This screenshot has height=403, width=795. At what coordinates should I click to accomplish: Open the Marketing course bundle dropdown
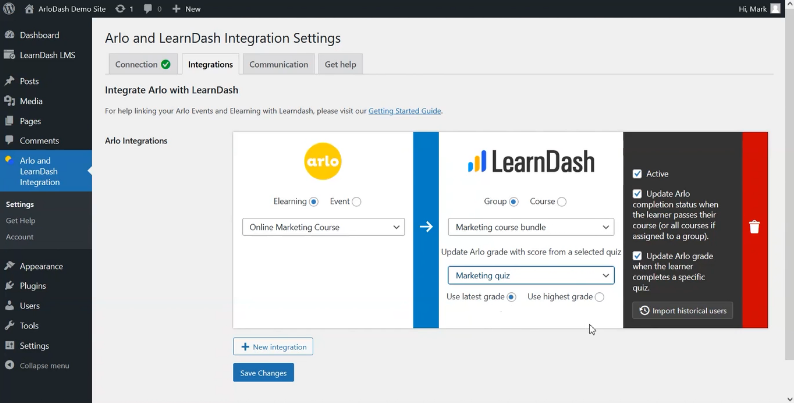click(531, 227)
